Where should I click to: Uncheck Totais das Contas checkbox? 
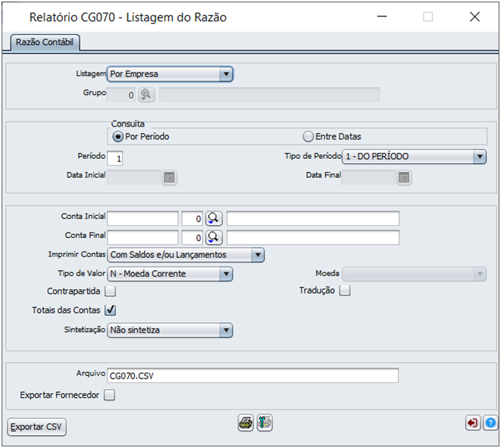110,310
